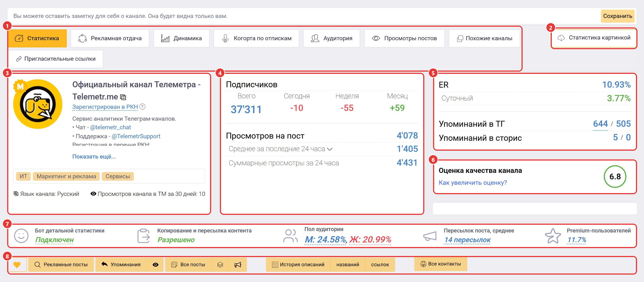The width and height of the screenshot is (644, 282).
Task: Click the question mark help icon near РКН
Action: (x=142, y=107)
